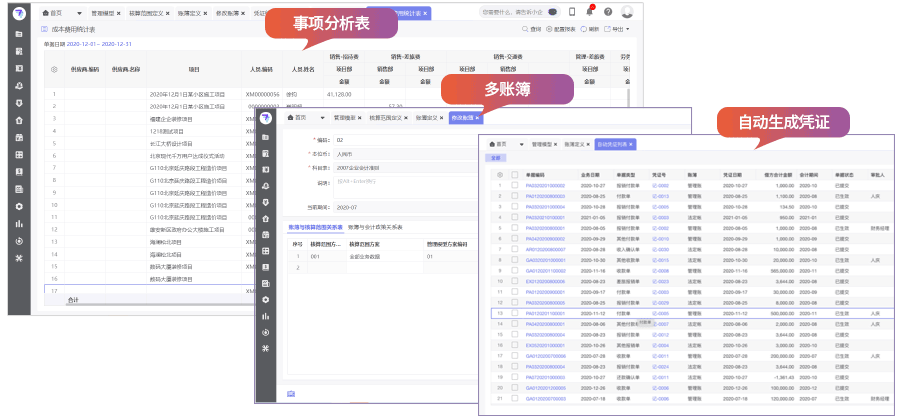Click the home icon in left dark sidebar
900x418 pixels.
point(20,118)
